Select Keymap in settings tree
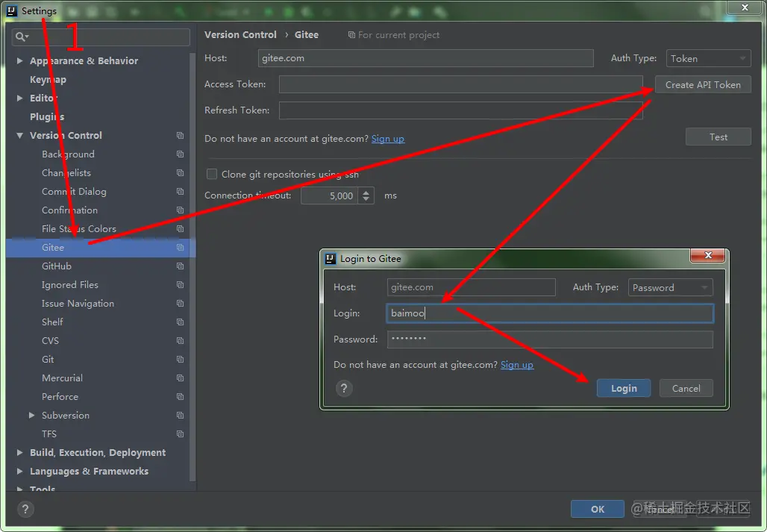This screenshot has height=532, width=767. (x=48, y=79)
